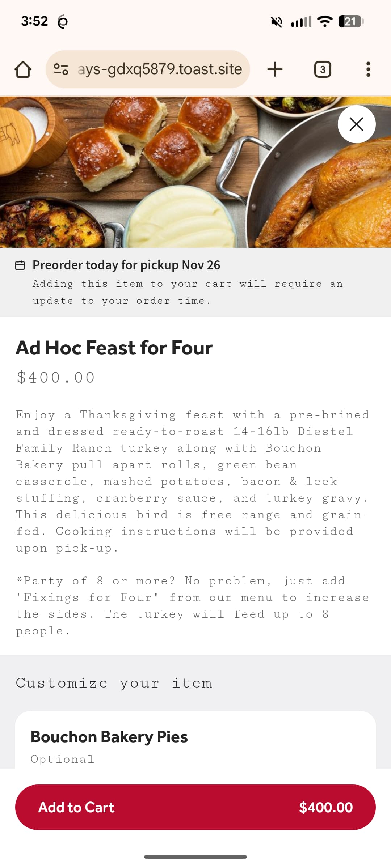Open a new tab with plus icon
Viewport: 391px width, 868px height.
click(x=275, y=69)
